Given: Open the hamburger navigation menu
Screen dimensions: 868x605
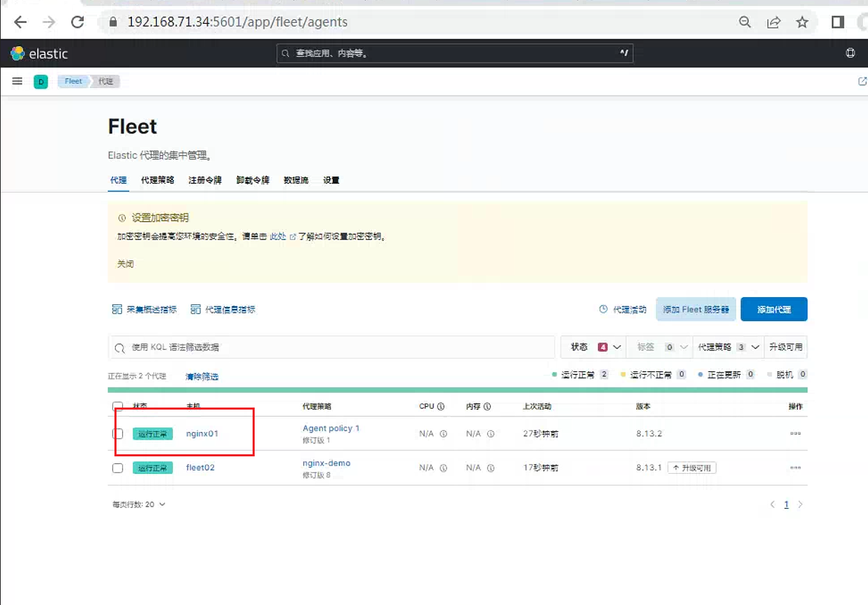Looking at the screenshot, I should point(17,81).
